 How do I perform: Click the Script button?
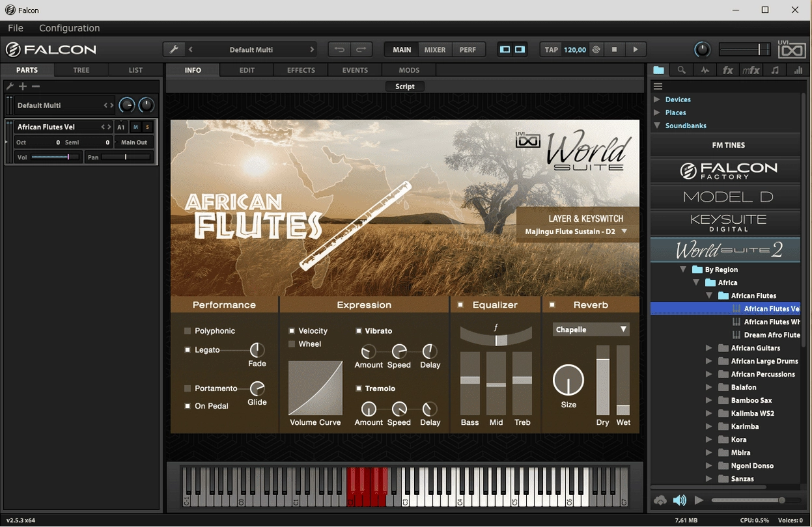(405, 87)
